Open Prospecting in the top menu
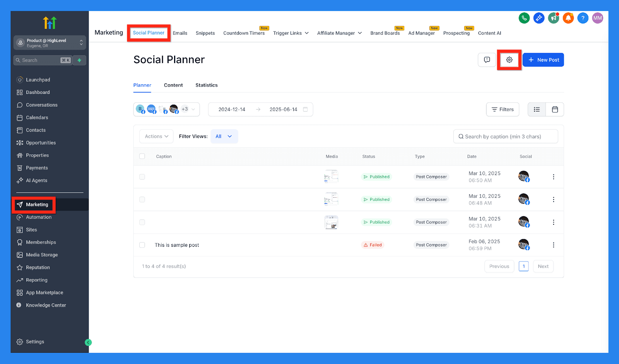 tap(456, 33)
